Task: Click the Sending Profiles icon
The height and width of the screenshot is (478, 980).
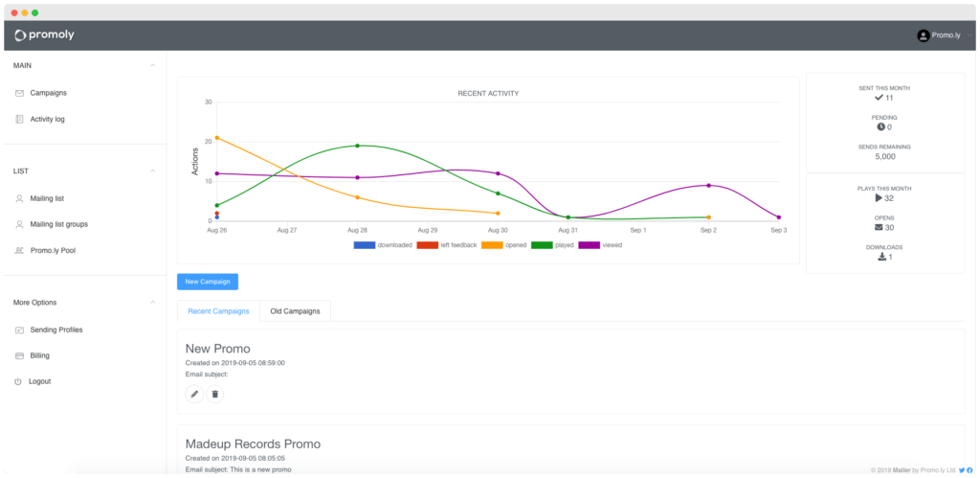Action: pos(19,330)
